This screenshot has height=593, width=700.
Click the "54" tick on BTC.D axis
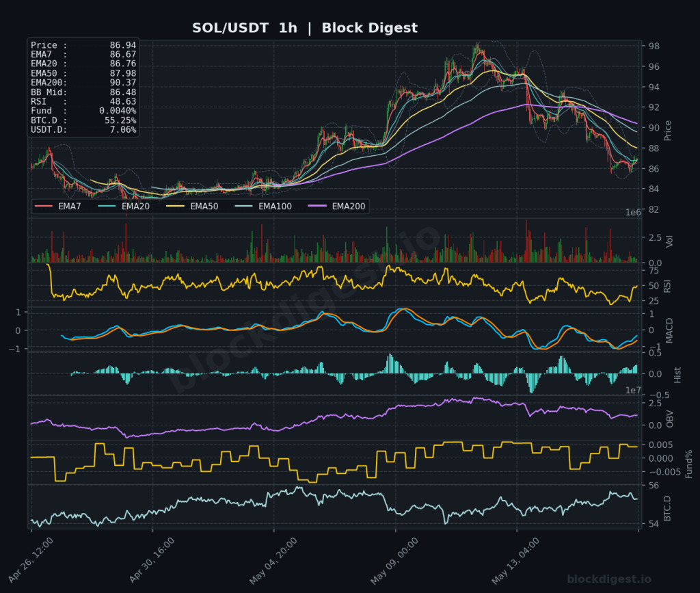coord(654,524)
